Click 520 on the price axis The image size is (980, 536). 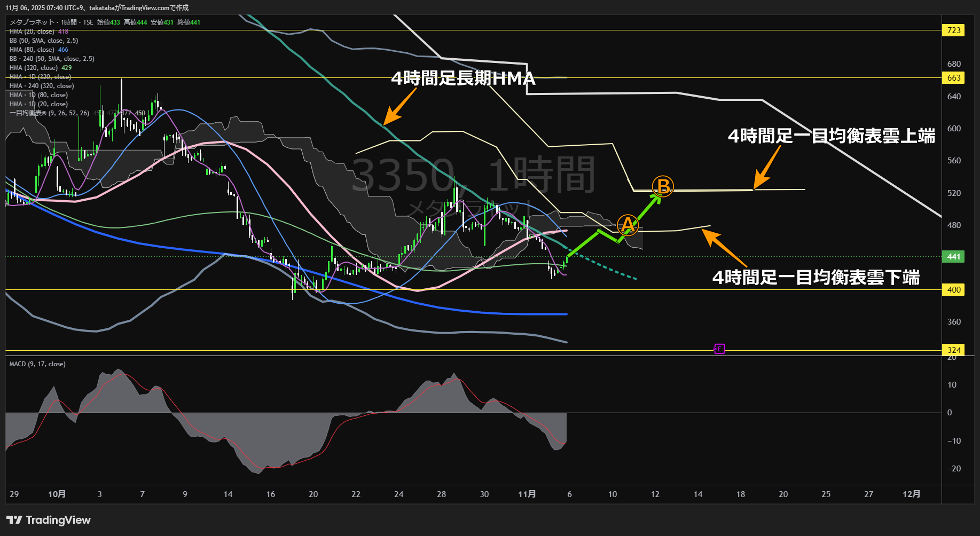[954, 193]
